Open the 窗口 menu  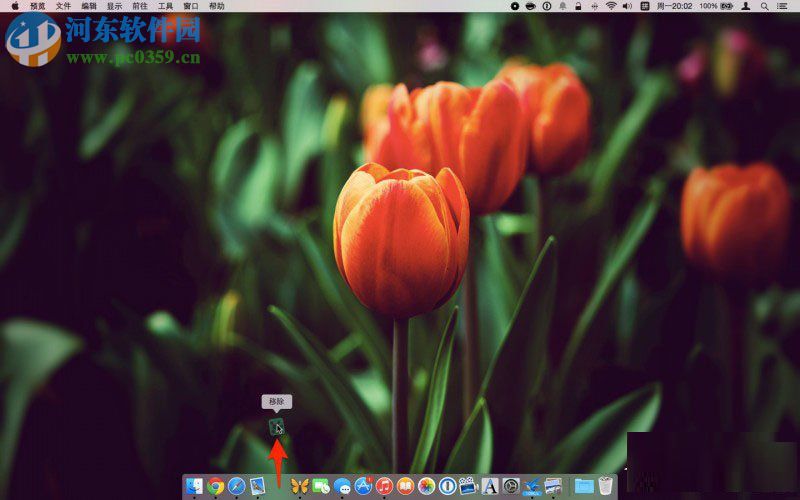click(x=191, y=6)
